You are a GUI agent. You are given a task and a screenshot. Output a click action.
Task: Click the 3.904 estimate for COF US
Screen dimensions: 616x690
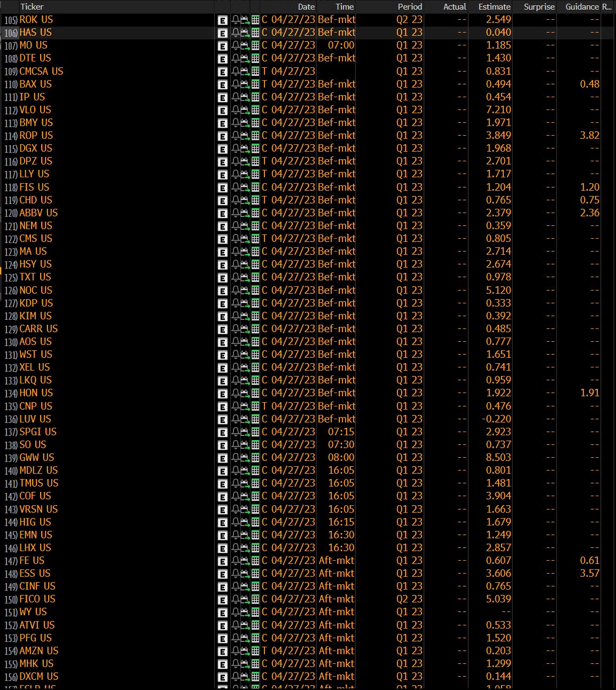(x=498, y=496)
